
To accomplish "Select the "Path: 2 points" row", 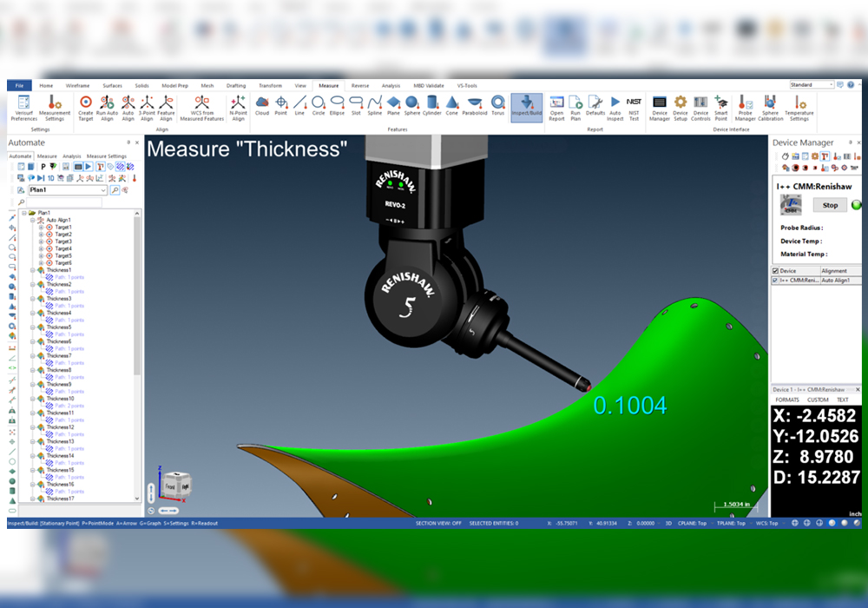I will [x=69, y=406].
